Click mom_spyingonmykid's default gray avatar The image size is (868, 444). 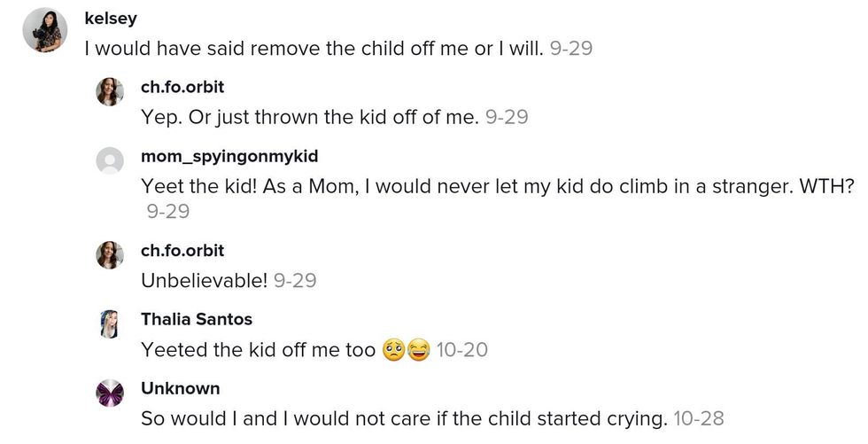click(110, 161)
